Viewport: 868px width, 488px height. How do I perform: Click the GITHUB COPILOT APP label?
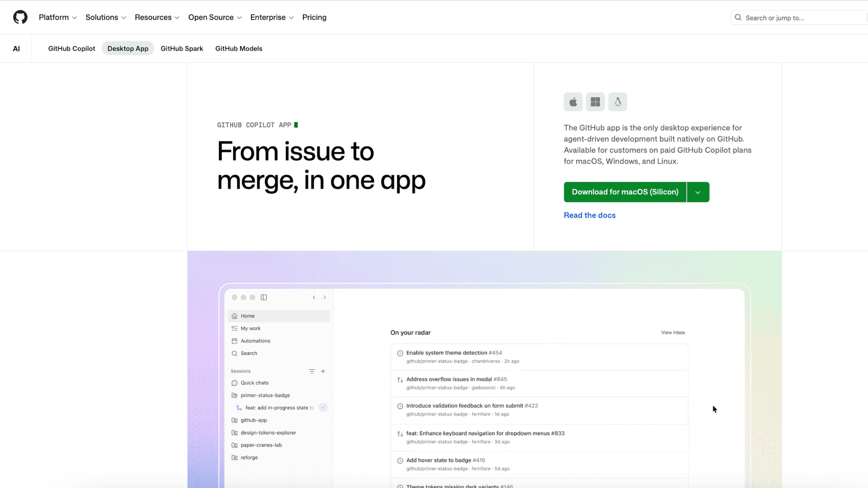254,125
